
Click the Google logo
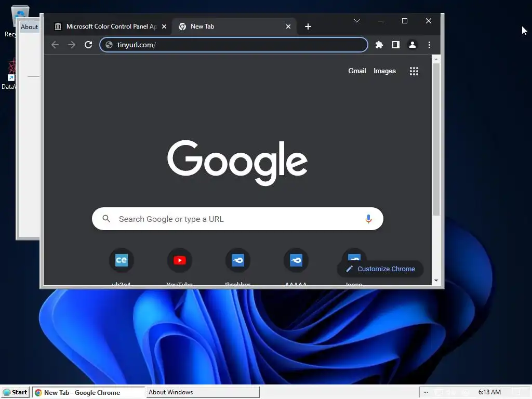coord(237,162)
